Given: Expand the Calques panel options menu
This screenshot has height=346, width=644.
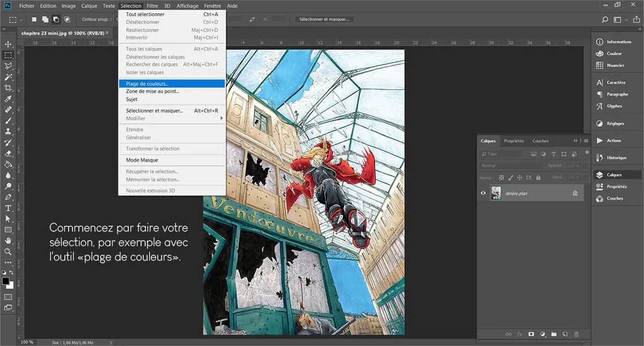Looking at the screenshot, I should (x=586, y=141).
